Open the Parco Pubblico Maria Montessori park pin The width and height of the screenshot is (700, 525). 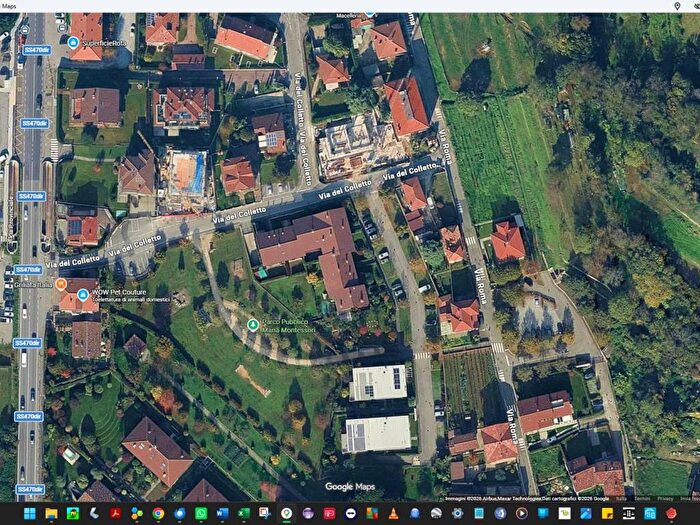coord(253,325)
